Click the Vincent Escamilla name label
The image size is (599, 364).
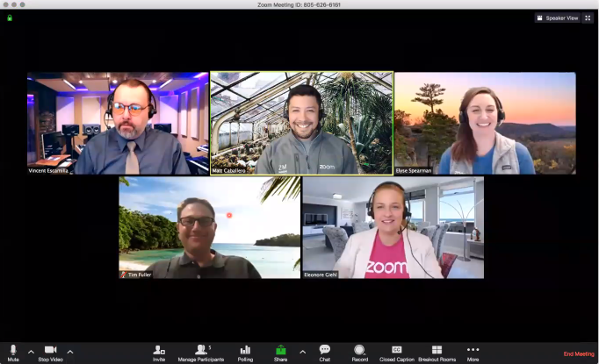click(48, 170)
